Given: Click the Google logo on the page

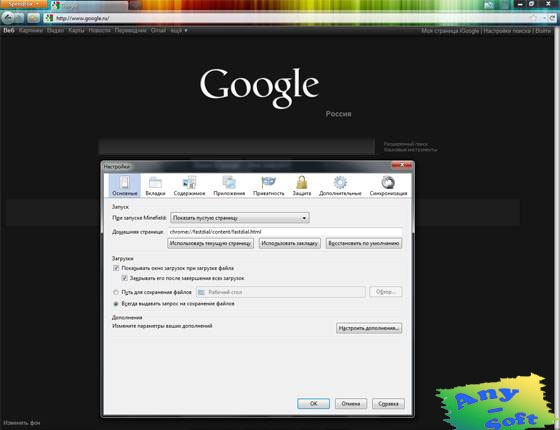Looking at the screenshot, I should coord(260,88).
